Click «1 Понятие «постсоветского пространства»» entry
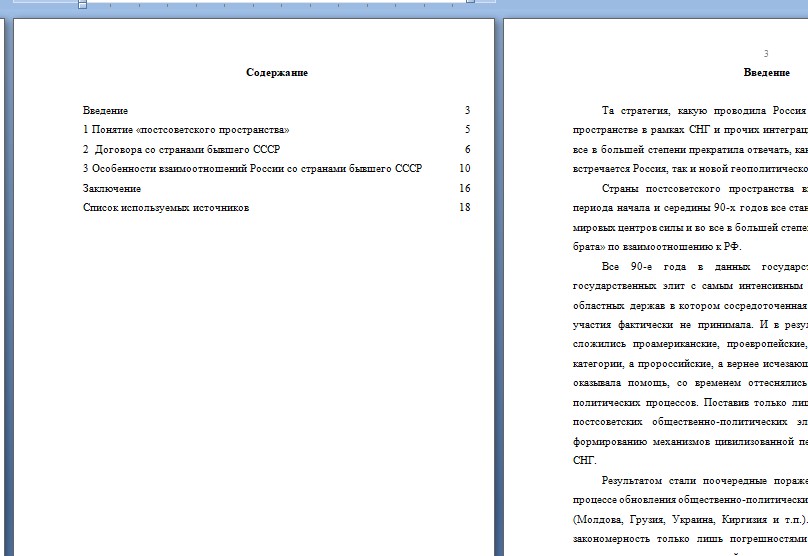The height and width of the screenshot is (556, 808). [x=187, y=130]
